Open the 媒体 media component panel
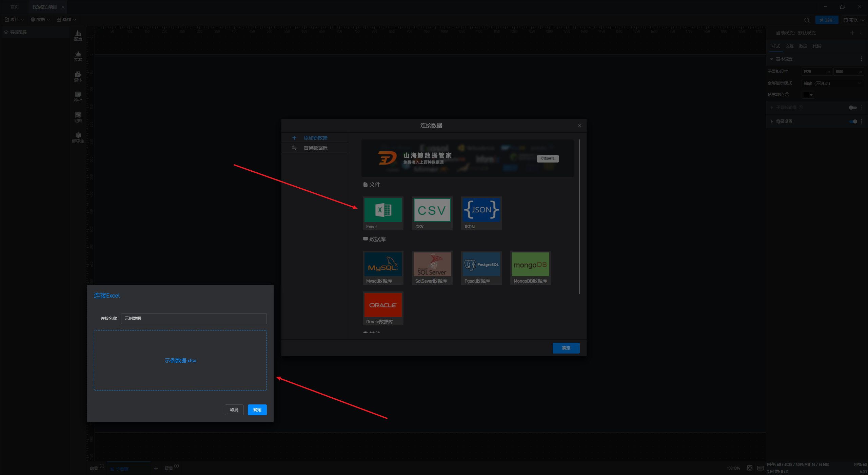The height and width of the screenshot is (475, 868). 78,76
